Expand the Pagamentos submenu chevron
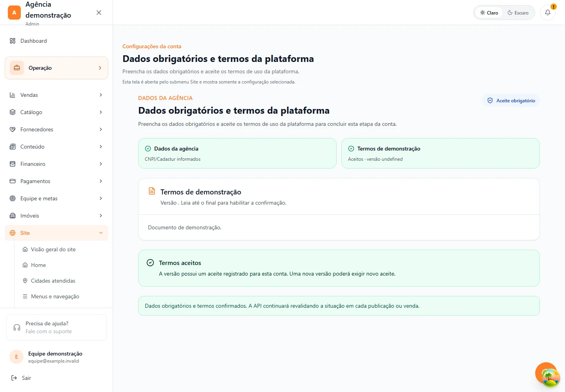 [101, 181]
